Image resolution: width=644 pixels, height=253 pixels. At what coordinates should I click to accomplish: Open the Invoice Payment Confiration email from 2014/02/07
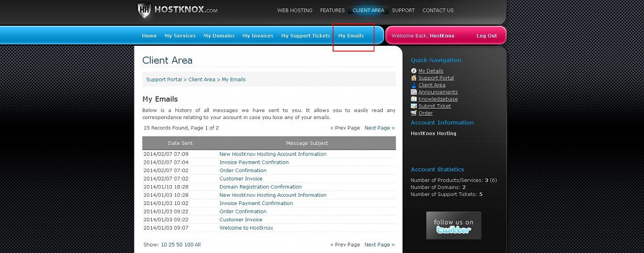(x=254, y=162)
